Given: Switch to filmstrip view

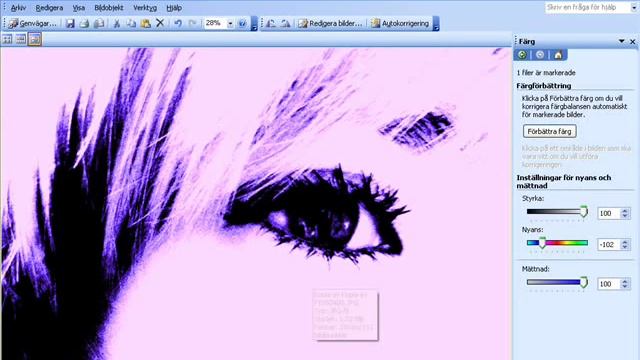Looking at the screenshot, I should tap(21, 39).
